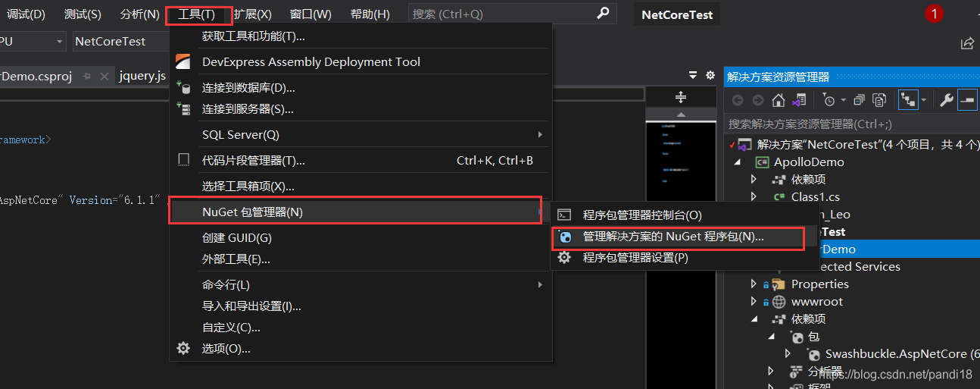980x389 pixels.
Task: Choose 自定义(C)...
Action: pos(360,328)
